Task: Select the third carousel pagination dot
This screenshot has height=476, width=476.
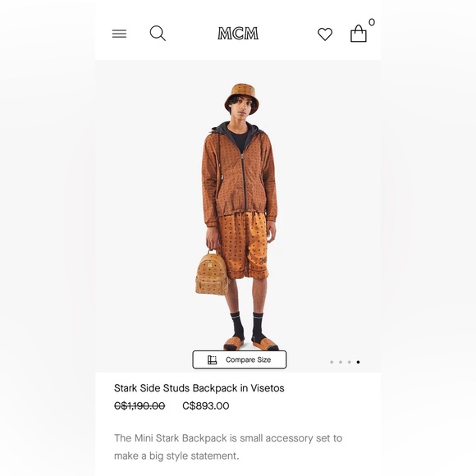Action: pyautogui.click(x=350, y=362)
